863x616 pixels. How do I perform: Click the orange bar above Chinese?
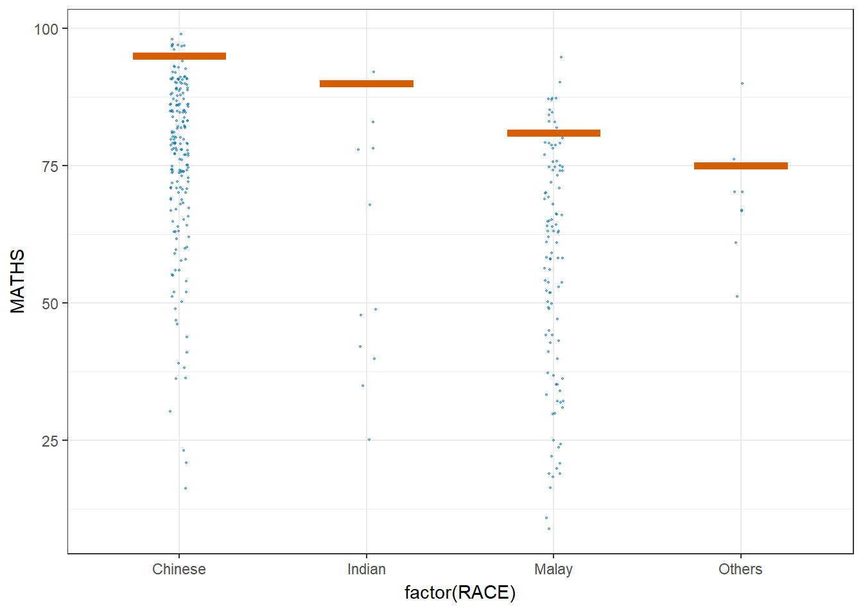(x=179, y=56)
